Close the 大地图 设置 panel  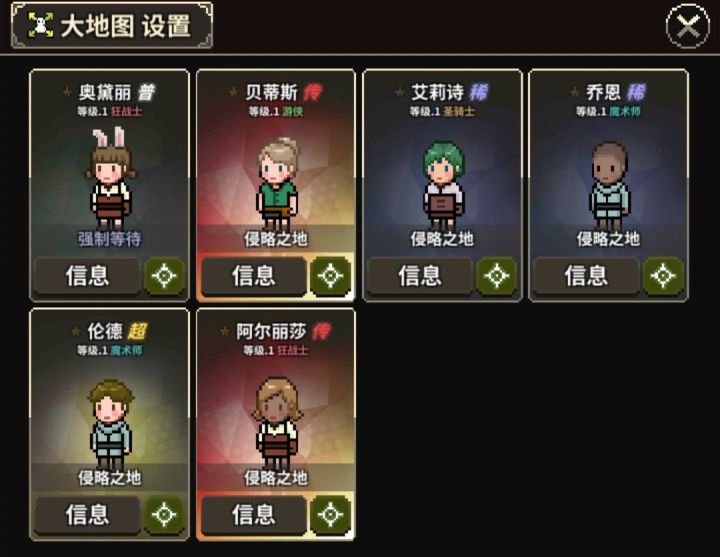[x=687, y=26]
